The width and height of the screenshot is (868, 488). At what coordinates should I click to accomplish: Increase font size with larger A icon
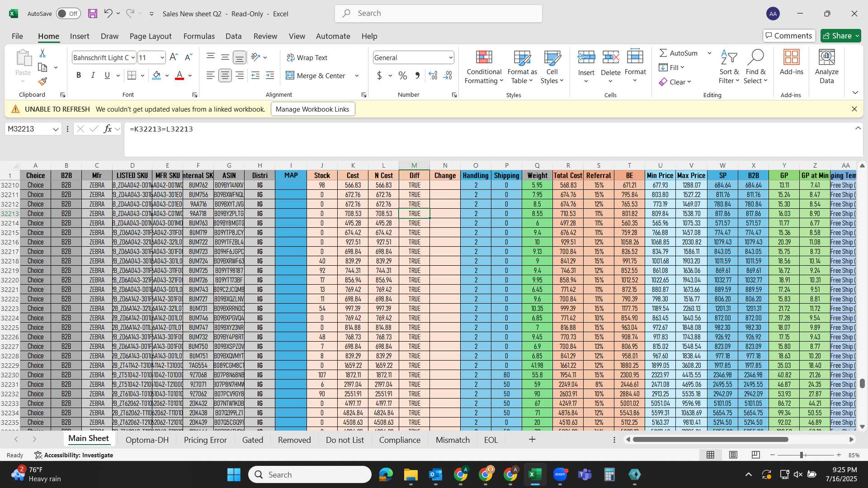point(174,57)
